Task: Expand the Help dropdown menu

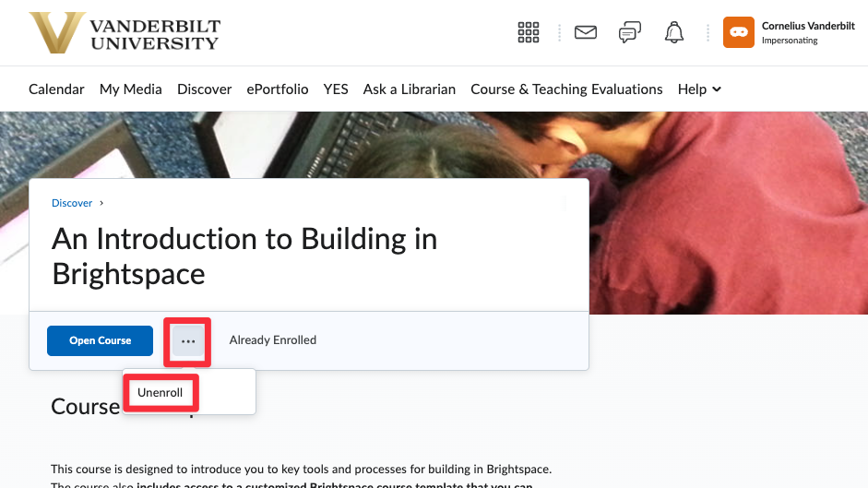Action: pos(699,89)
